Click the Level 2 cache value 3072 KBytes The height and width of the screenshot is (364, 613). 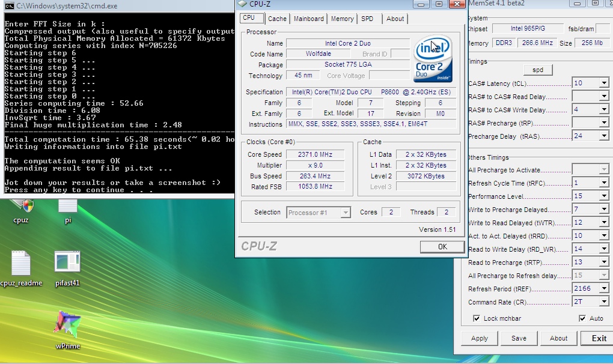click(x=425, y=176)
